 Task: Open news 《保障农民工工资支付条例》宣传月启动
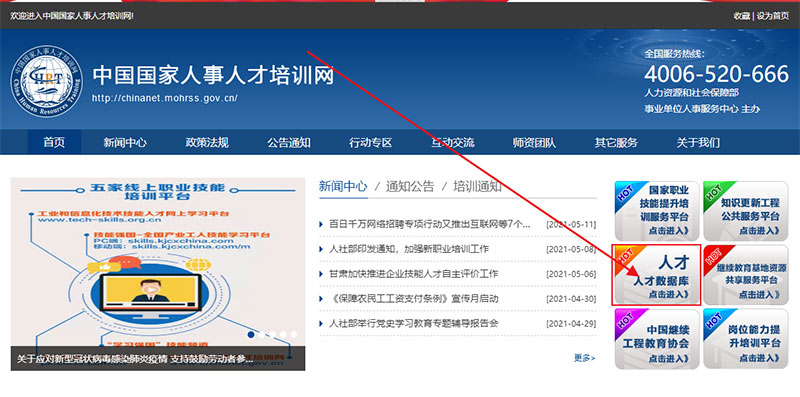pyautogui.click(x=414, y=299)
